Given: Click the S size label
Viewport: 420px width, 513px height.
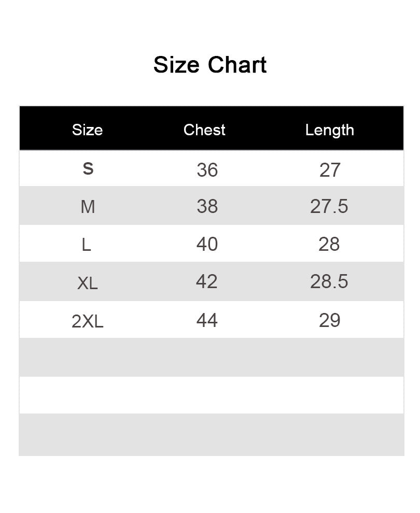Looking at the screenshot, I should 88,169.
